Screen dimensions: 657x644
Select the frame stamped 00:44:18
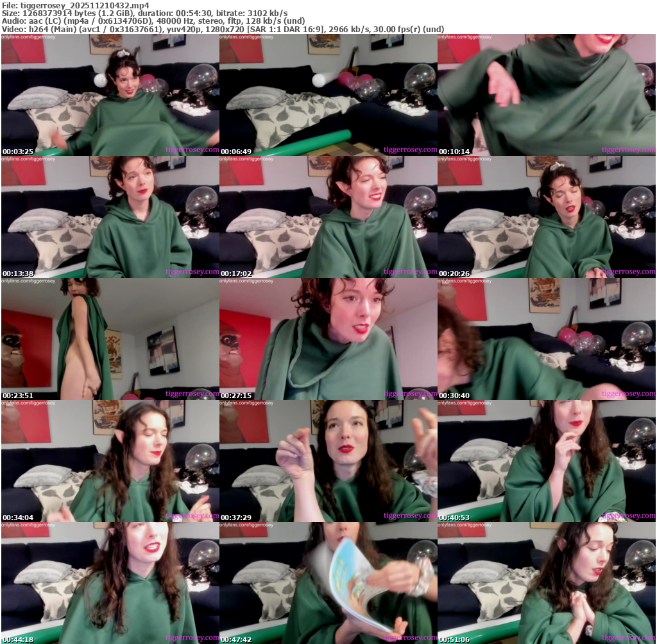coord(110,583)
